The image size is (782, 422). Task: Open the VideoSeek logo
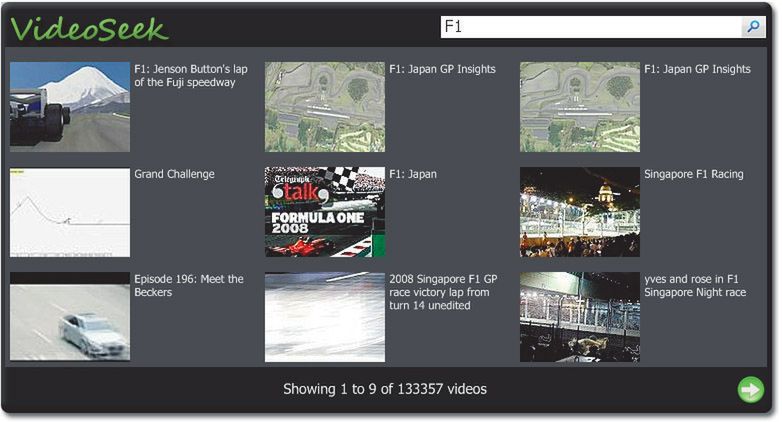[x=89, y=29]
